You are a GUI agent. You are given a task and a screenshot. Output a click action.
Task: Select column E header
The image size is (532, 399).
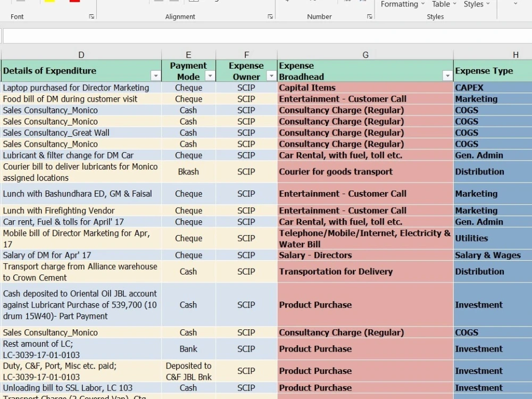[x=189, y=55]
